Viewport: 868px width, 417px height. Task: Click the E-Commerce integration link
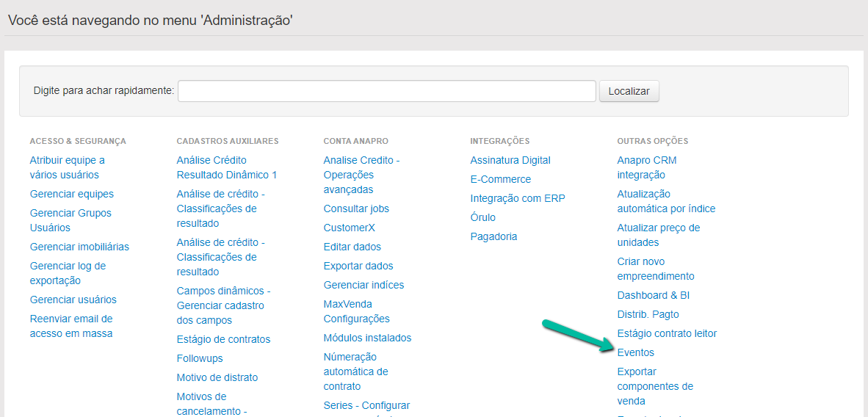click(501, 179)
